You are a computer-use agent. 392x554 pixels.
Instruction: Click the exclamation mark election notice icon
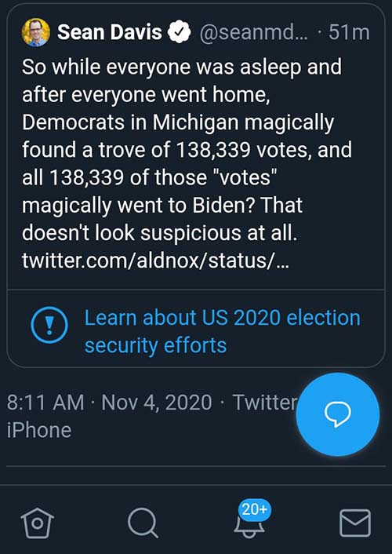tap(49, 326)
